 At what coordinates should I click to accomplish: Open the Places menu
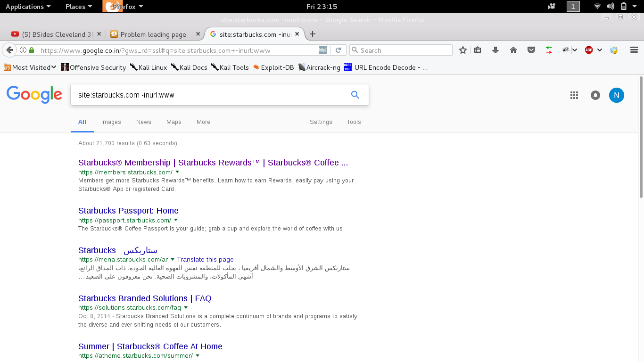click(78, 6)
